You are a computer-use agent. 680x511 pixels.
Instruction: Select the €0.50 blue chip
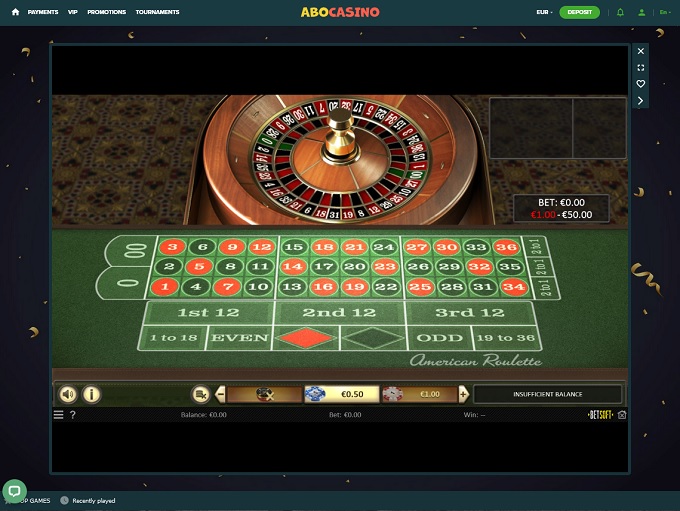pos(341,394)
